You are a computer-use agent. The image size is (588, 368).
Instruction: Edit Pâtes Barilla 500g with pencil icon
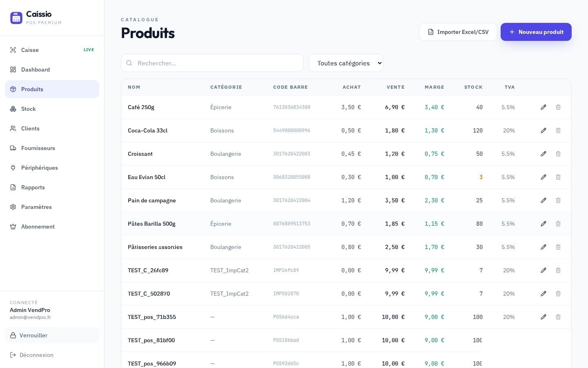point(543,224)
